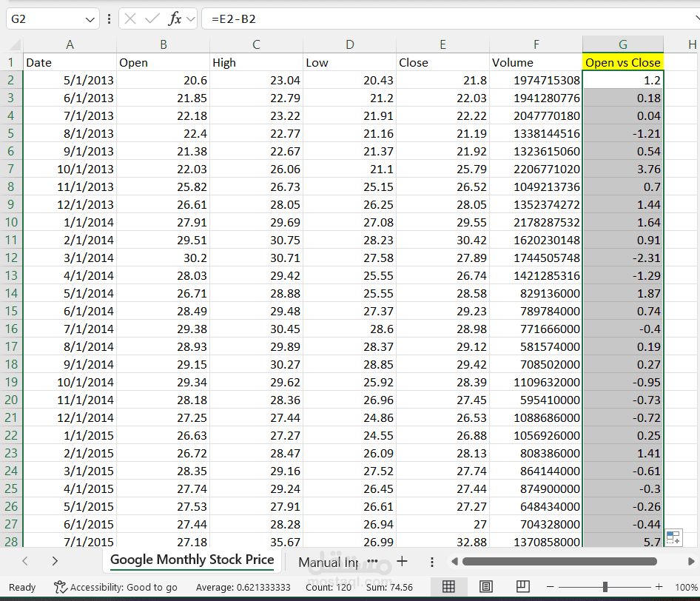Click the Select All corner triangle

click(x=12, y=45)
